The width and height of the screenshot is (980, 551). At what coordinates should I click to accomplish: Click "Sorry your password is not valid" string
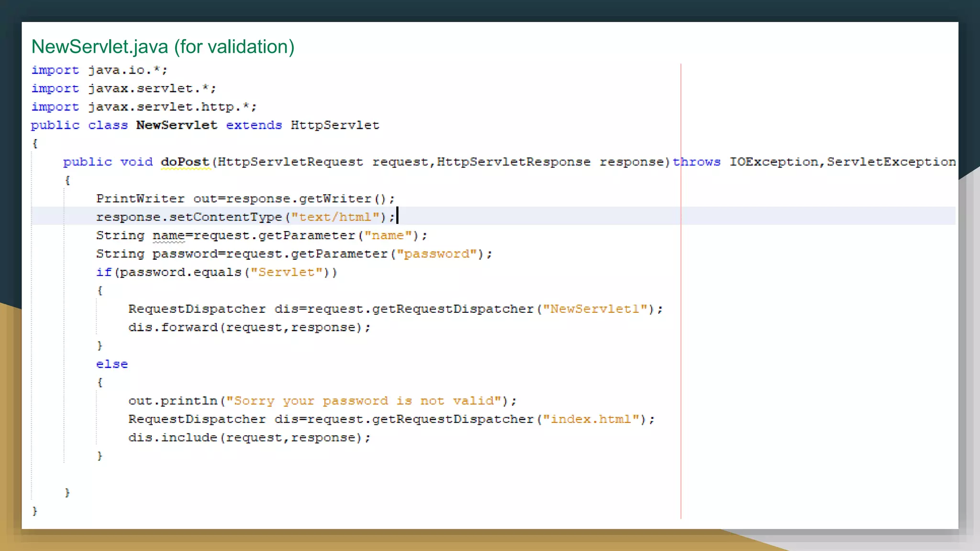[x=364, y=401]
